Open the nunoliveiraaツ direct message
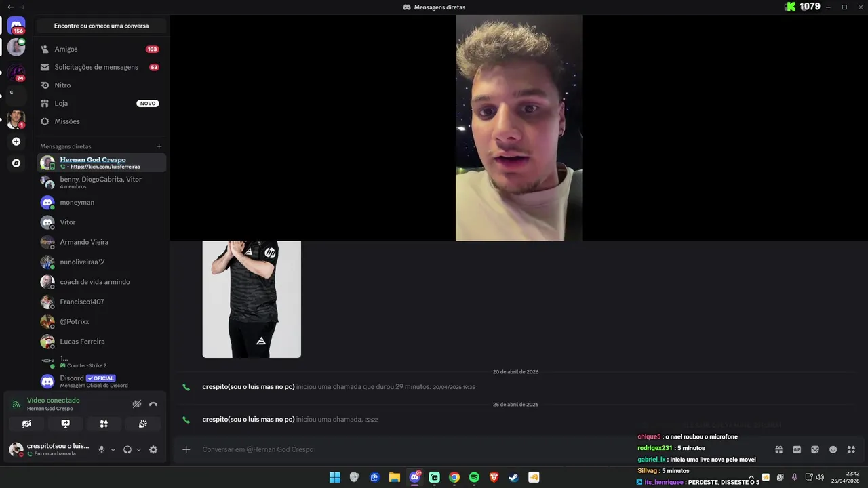Screen dimensions: 868x488 pos(101,262)
